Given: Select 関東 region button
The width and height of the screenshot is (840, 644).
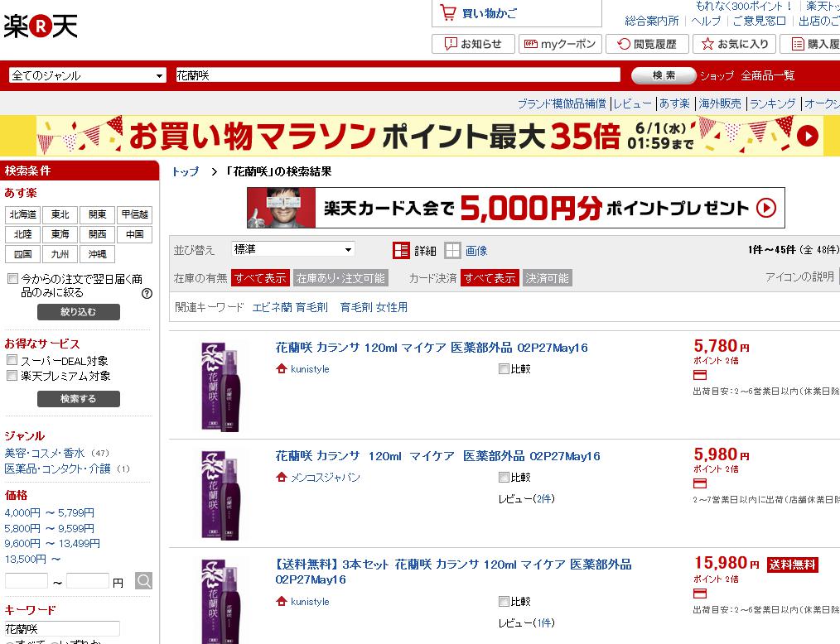Looking at the screenshot, I should 97,214.
